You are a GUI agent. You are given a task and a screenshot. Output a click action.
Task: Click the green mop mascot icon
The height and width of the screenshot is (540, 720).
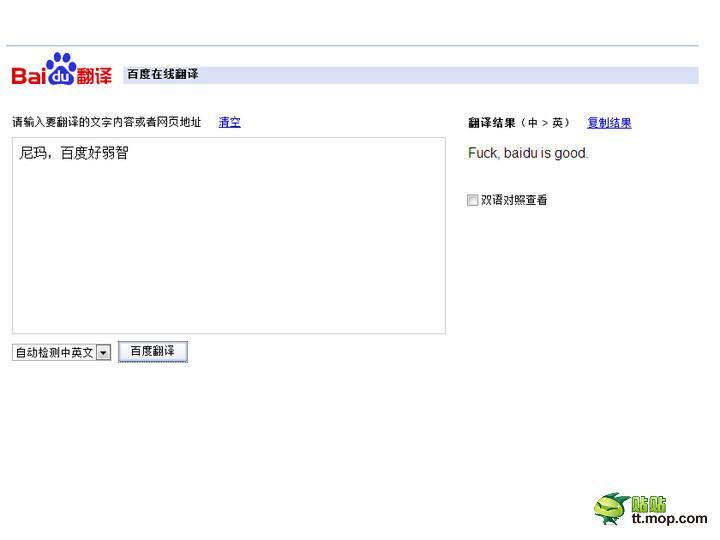coord(610,509)
